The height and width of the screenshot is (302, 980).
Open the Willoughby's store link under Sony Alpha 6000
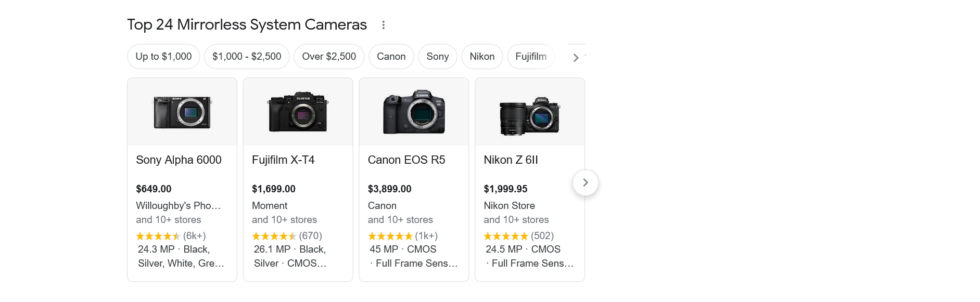180,205
